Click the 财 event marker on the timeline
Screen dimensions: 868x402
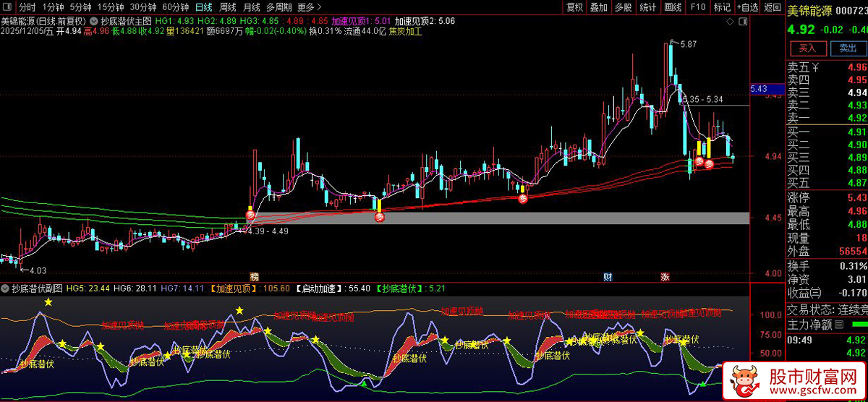click(608, 277)
